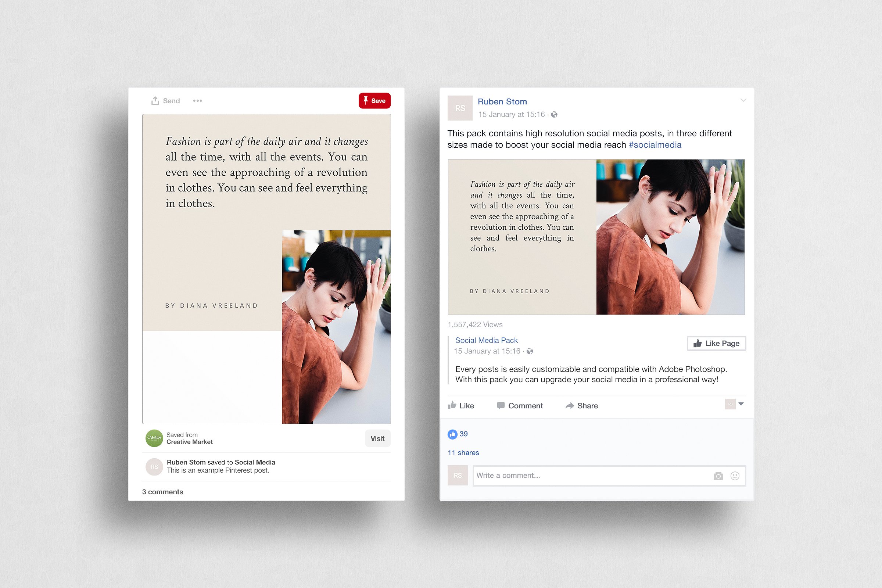Viewport: 882px width, 588px height.
Task: Click the emoji icon in the comment box
Action: 735,476
